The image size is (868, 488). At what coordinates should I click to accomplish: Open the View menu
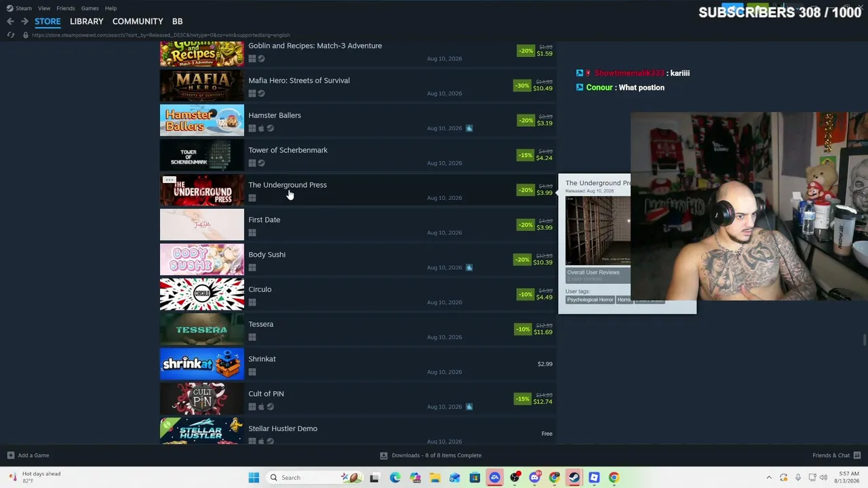tap(44, 8)
